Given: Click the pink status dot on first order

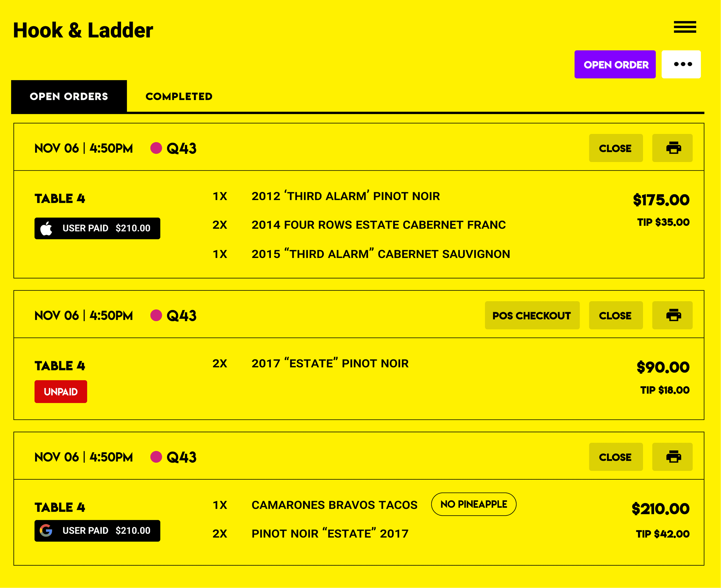Looking at the screenshot, I should pos(156,148).
